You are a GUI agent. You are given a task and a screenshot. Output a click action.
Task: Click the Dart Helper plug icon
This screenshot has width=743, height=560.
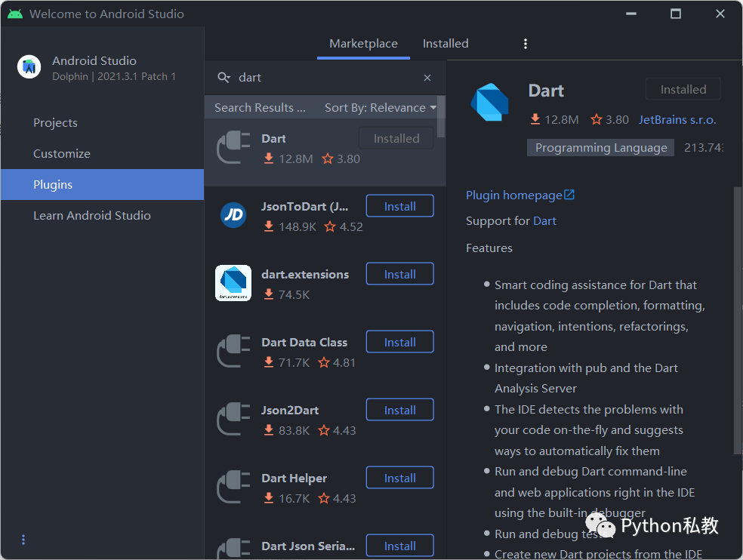[233, 487]
